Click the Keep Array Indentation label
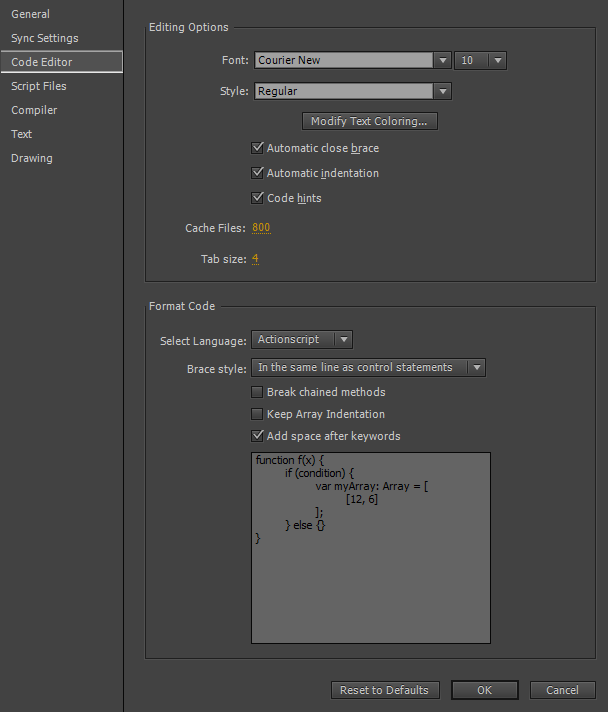The image size is (608, 712). (x=326, y=414)
